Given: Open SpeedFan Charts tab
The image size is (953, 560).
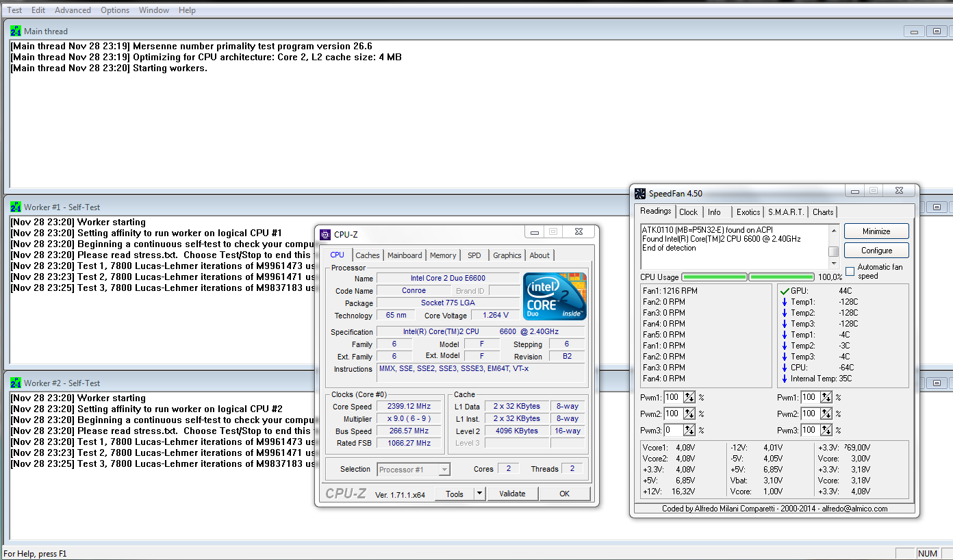Looking at the screenshot, I should click(823, 212).
